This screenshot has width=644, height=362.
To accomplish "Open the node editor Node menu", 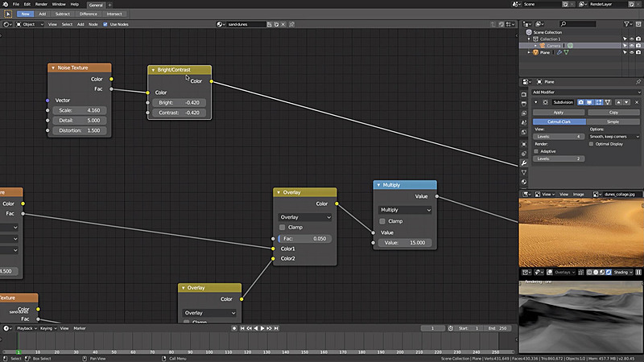I will 93,24.
